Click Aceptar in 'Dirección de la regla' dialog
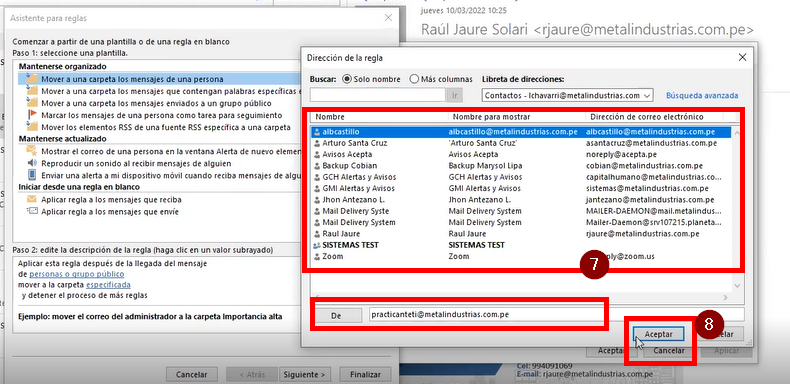Screen dimensions: 790x384 658,334
